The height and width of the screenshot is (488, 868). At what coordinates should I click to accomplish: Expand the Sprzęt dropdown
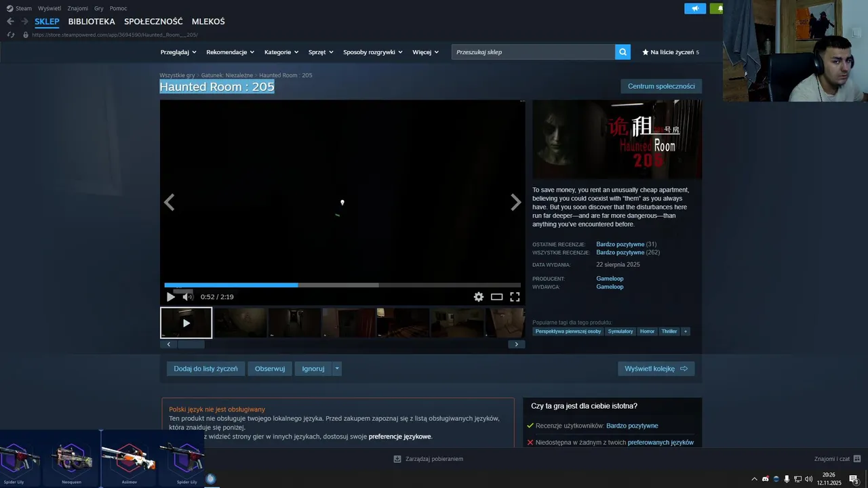tap(321, 52)
